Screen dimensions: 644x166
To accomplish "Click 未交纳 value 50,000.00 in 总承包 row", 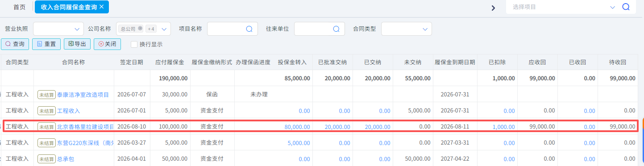I will (x=417, y=159).
